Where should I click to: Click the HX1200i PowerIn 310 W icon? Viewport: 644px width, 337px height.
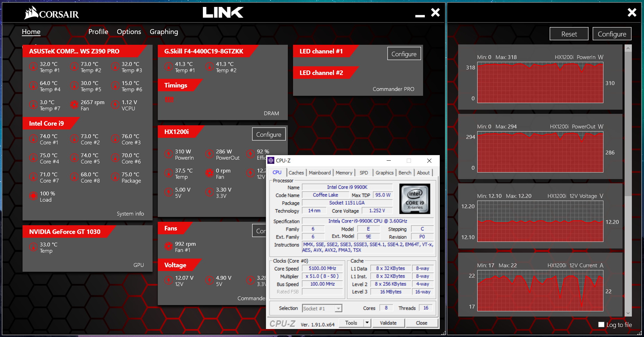coord(169,154)
